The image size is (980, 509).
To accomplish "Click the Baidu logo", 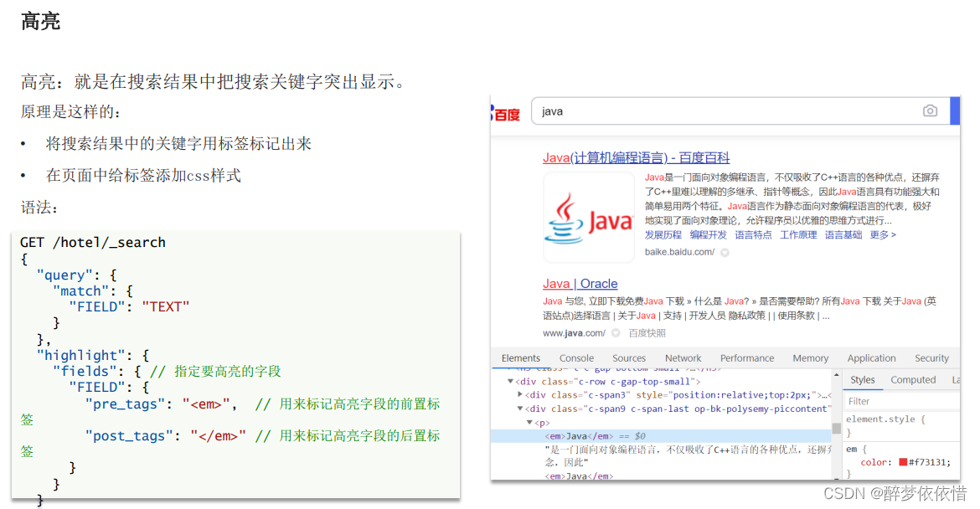I will (506, 114).
